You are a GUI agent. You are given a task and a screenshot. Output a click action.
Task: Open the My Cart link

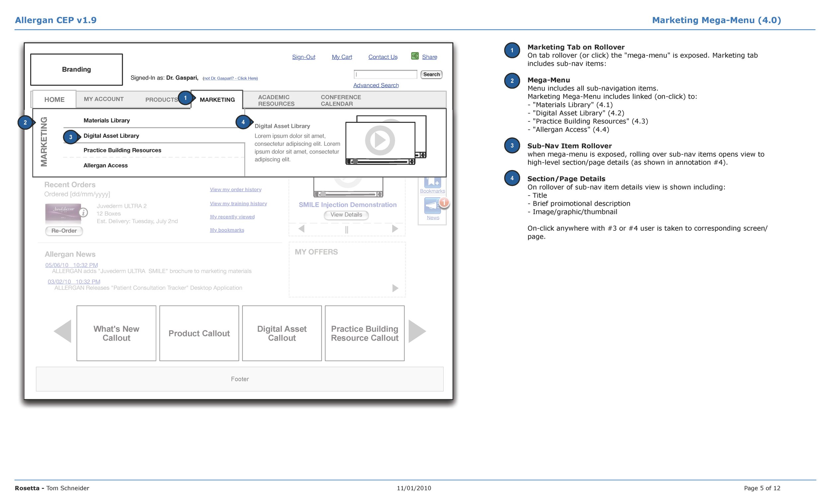click(342, 57)
